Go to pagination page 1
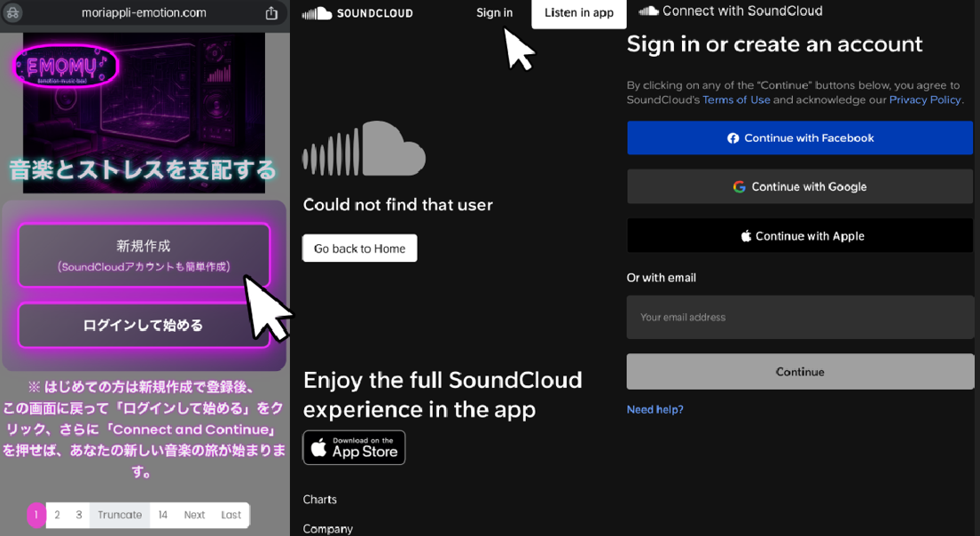The width and height of the screenshot is (980, 536). (x=36, y=515)
